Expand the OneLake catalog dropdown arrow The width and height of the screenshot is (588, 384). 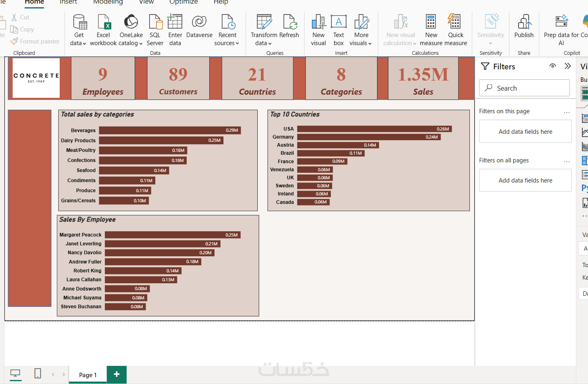click(x=141, y=44)
